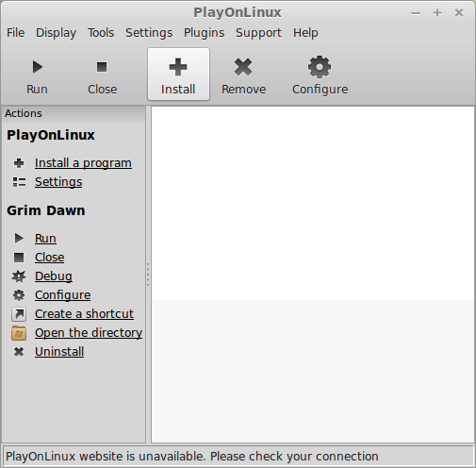Click the plus icon beside 'Install a program'
This screenshot has height=468, width=476.
pyautogui.click(x=19, y=163)
